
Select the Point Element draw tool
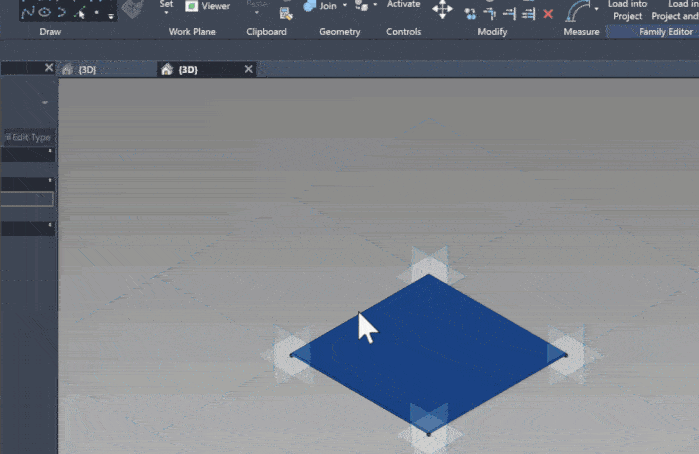click(97, 12)
